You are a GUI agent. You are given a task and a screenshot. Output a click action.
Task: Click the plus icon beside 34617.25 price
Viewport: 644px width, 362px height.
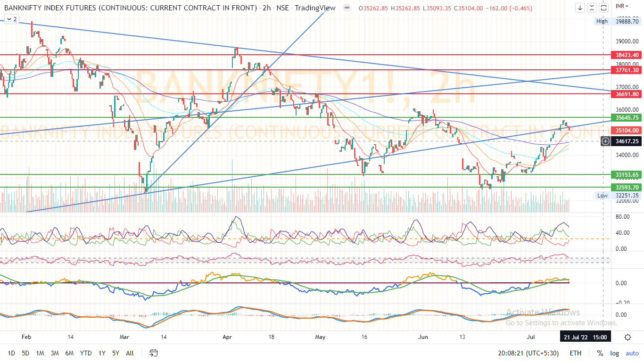[605, 141]
